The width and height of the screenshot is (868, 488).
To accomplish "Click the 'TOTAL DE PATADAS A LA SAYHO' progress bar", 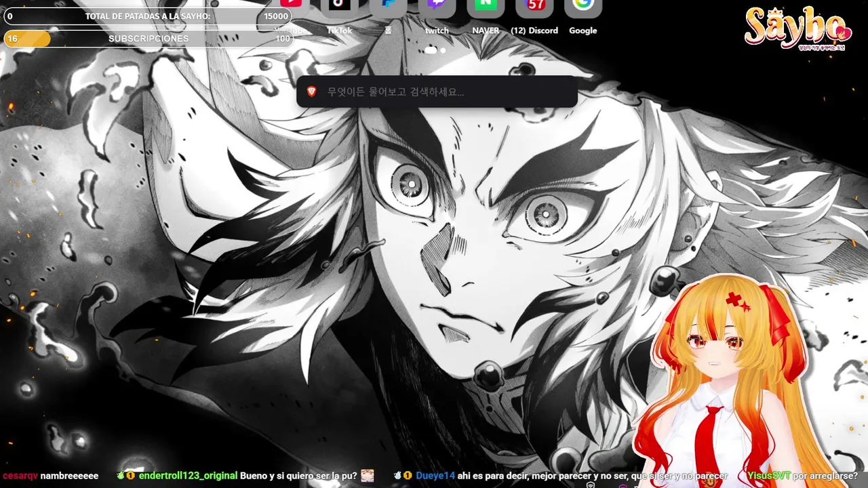I will [148, 16].
